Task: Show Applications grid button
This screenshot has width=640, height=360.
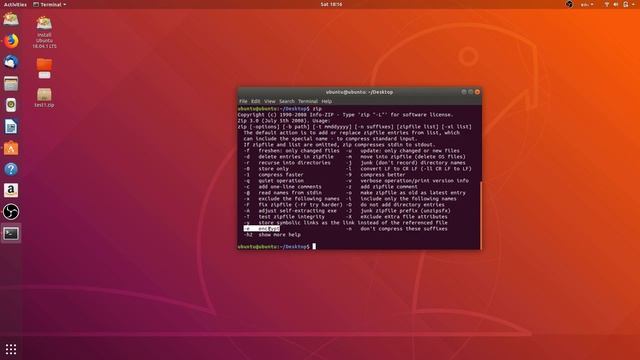Action: coord(11,349)
